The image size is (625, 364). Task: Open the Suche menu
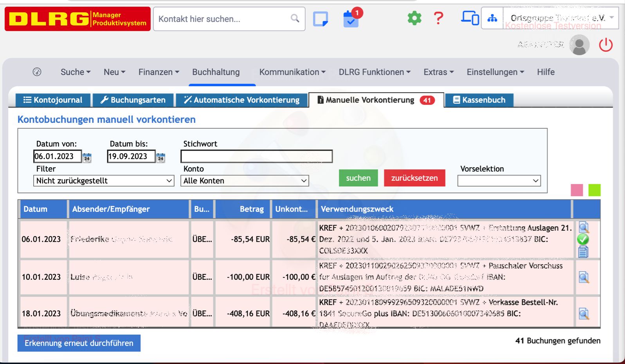click(76, 72)
